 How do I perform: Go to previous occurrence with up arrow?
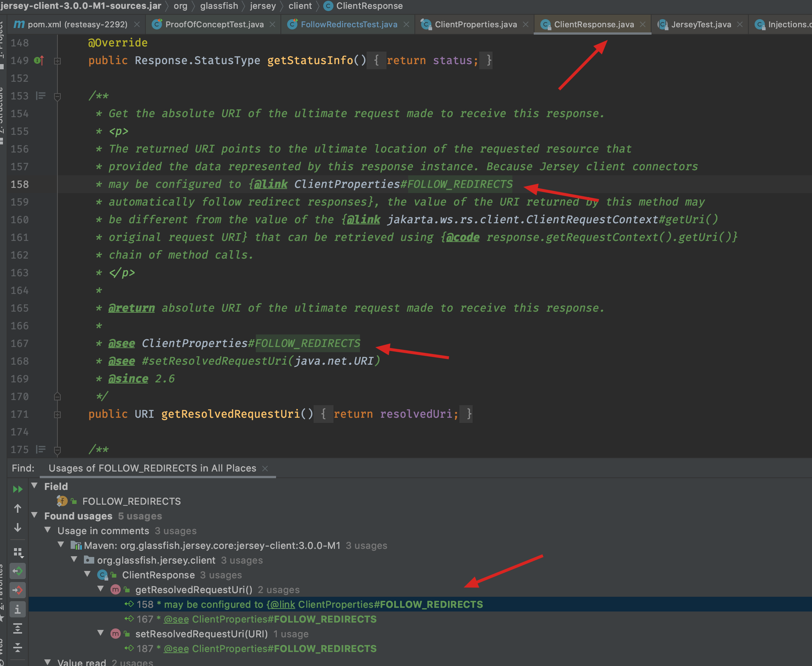(x=18, y=508)
